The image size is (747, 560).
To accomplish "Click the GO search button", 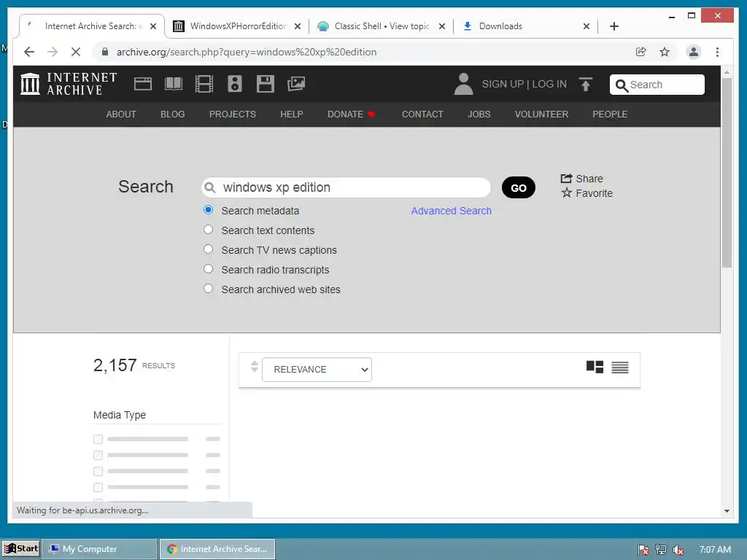I will [519, 187].
